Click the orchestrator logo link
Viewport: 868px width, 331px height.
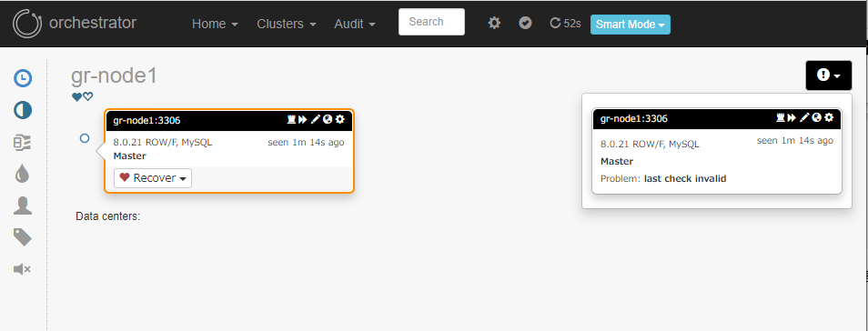click(75, 24)
